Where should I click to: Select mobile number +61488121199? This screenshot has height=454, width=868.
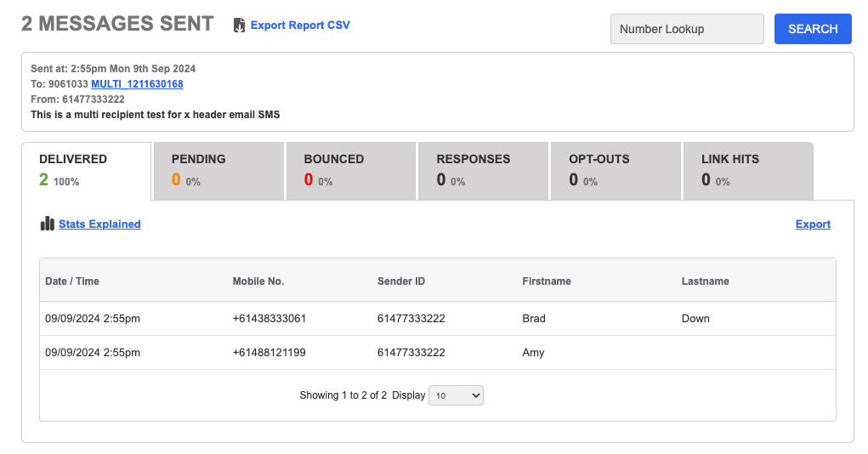pos(269,352)
